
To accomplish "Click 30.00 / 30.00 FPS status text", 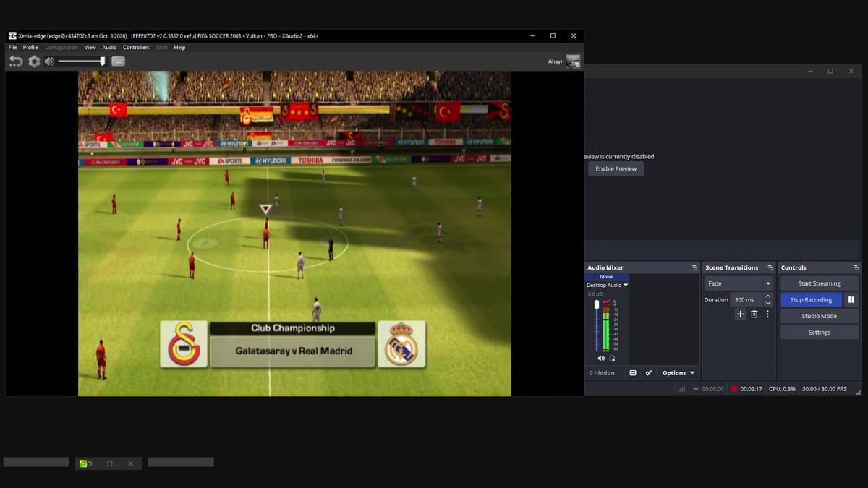I will pos(824,389).
